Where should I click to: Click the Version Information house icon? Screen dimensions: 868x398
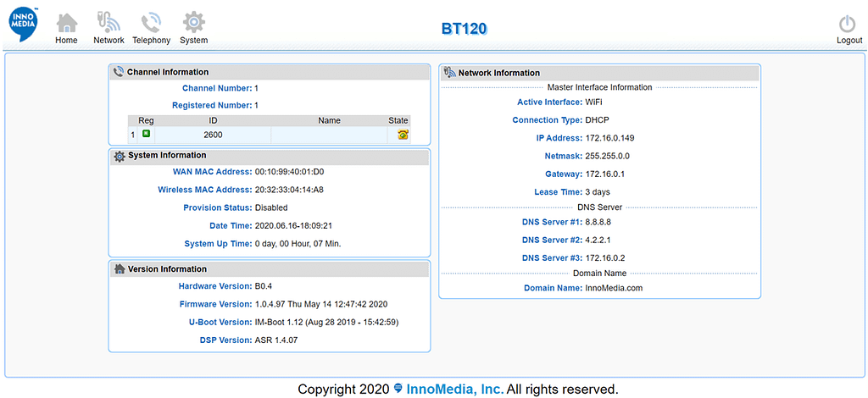coord(119,269)
